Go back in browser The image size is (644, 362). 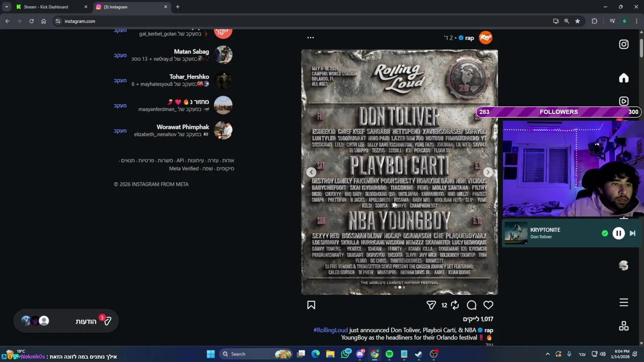pyautogui.click(x=7, y=21)
